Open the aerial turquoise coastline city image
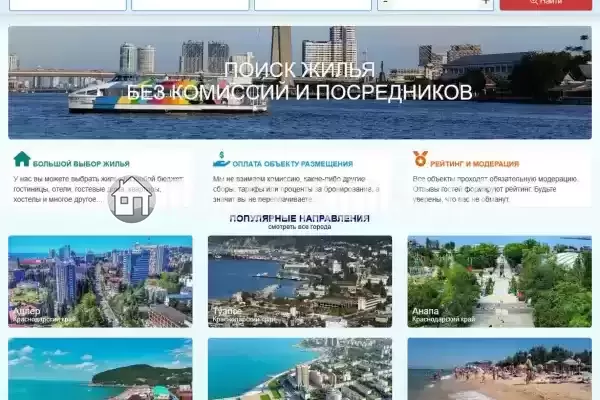The height and width of the screenshot is (400, 600). coord(300,369)
